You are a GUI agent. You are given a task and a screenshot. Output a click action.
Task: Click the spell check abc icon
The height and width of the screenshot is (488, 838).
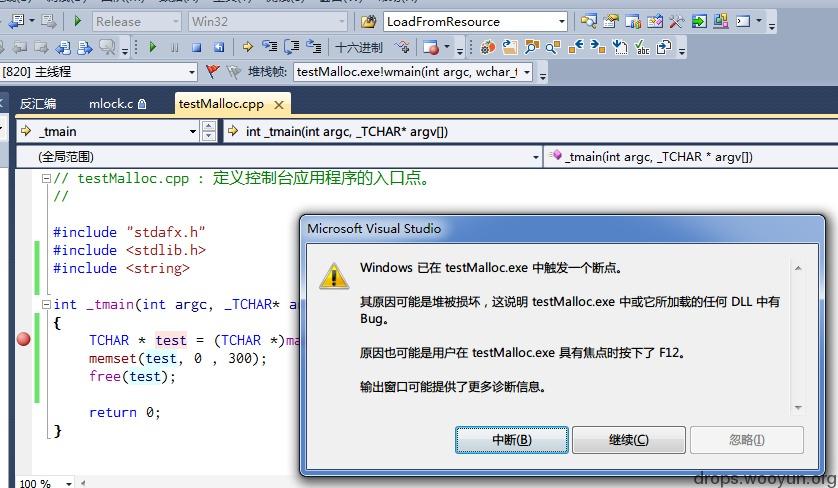(642, 48)
